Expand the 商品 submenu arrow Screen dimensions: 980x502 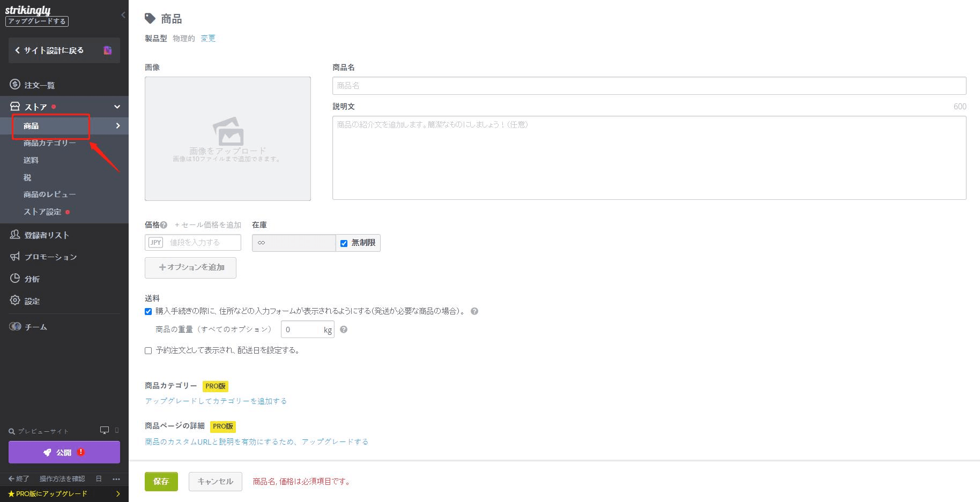118,126
